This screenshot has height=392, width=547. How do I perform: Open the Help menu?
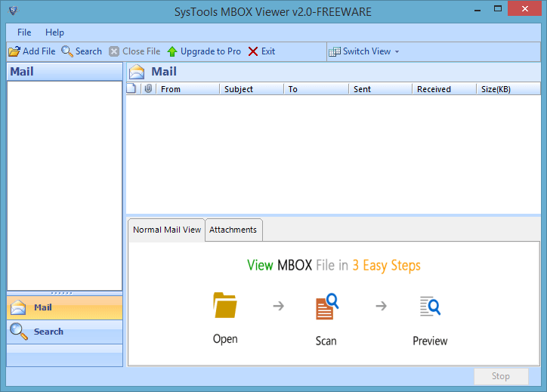coord(54,32)
